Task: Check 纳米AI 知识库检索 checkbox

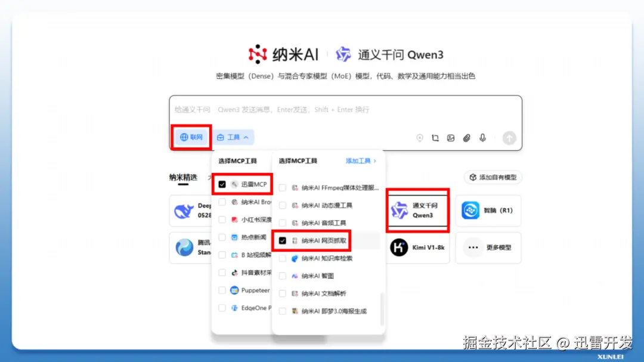Action: (283, 258)
